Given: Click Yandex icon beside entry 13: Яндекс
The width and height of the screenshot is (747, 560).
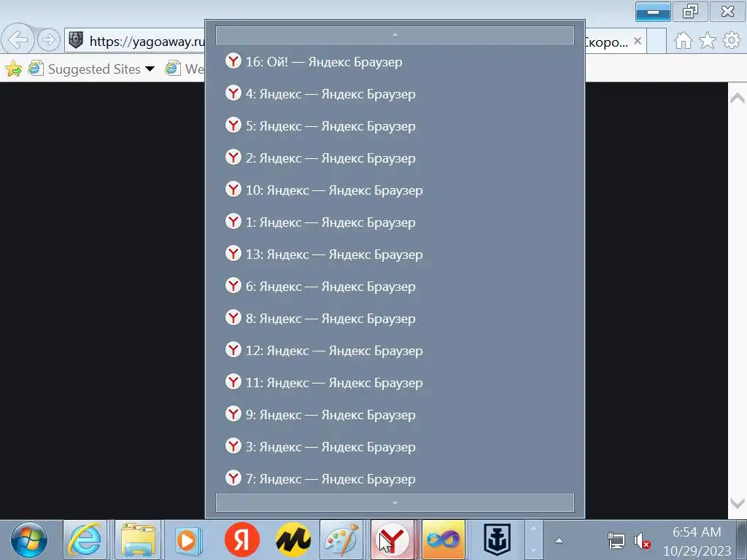Looking at the screenshot, I should 233,253.
